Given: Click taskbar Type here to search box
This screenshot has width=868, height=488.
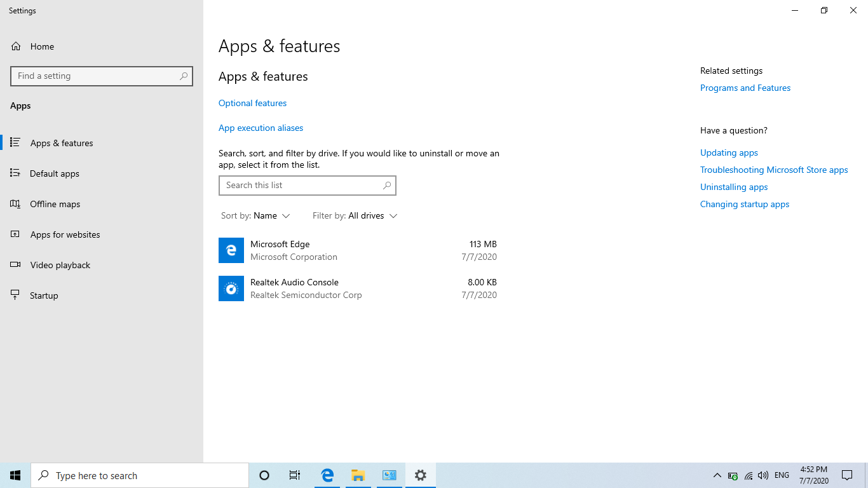Looking at the screenshot, I should tap(140, 475).
